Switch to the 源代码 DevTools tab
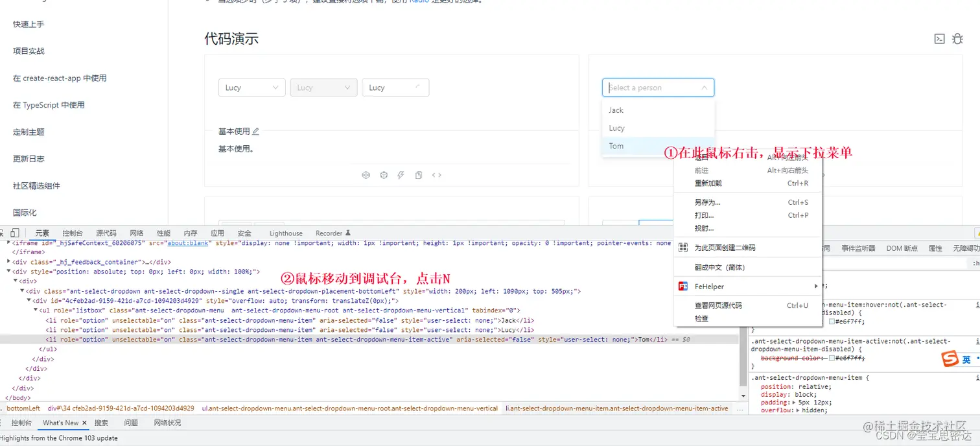The image size is (980, 446). click(x=106, y=233)
